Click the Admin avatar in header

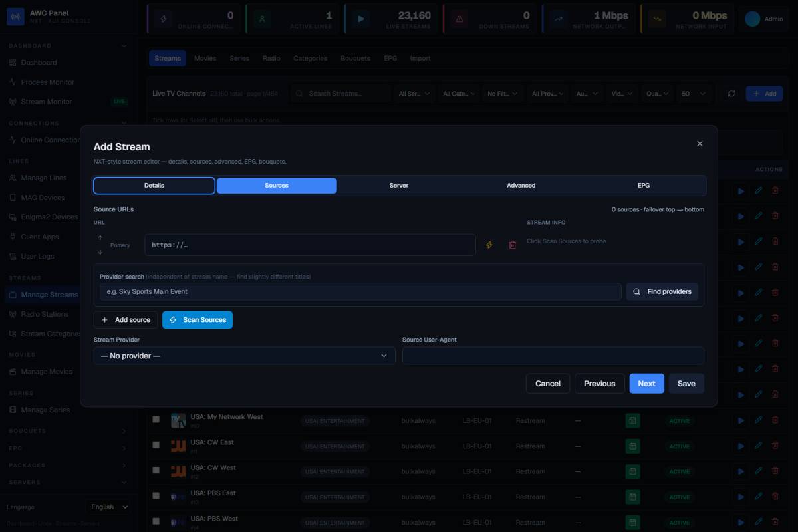tap(752, 19)
